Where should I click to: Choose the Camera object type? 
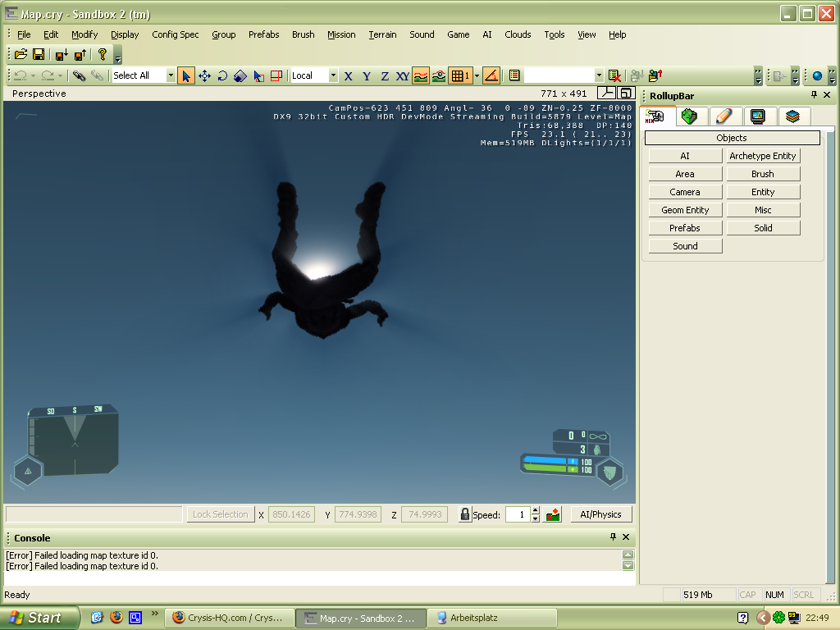pos(685,192)
